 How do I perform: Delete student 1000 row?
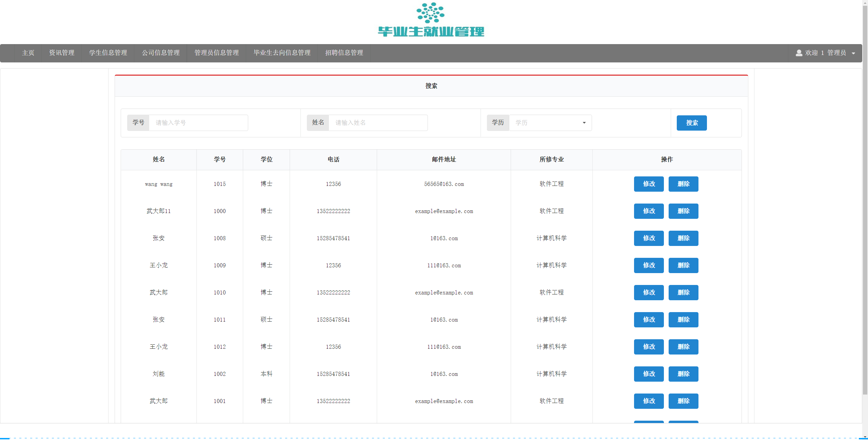coord(684,211)
